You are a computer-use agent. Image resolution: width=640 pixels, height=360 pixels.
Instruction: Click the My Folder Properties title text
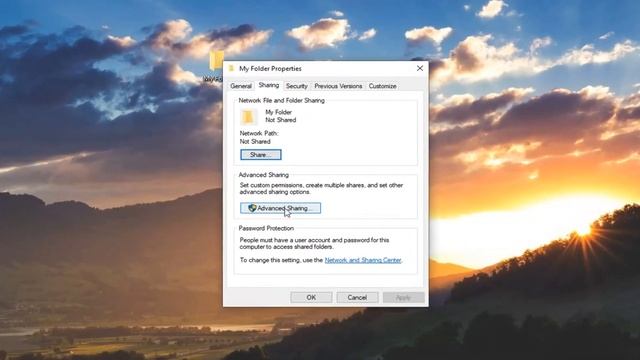pos(270,69)
